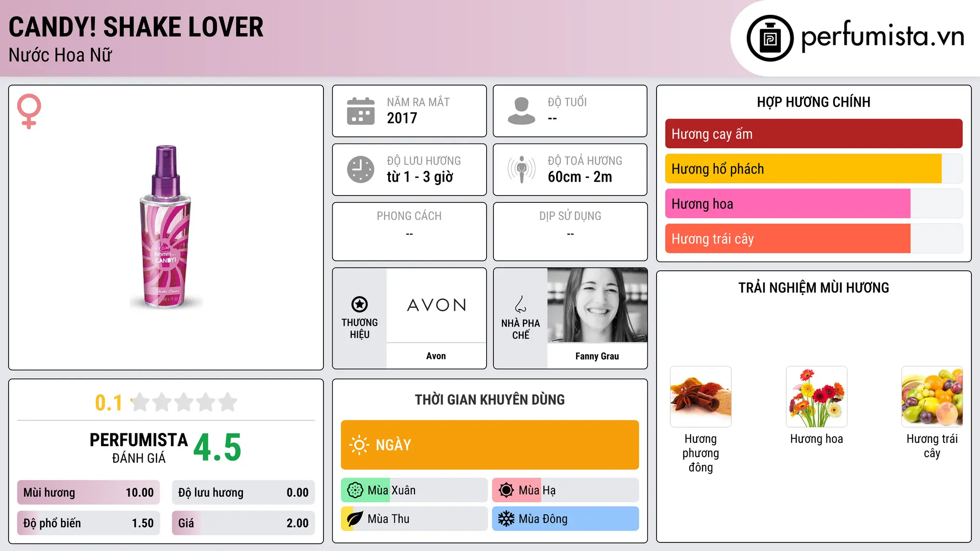
Task: Click the 'DỊP SỬ DỤNG' heading
Action: tap(570, 216)
